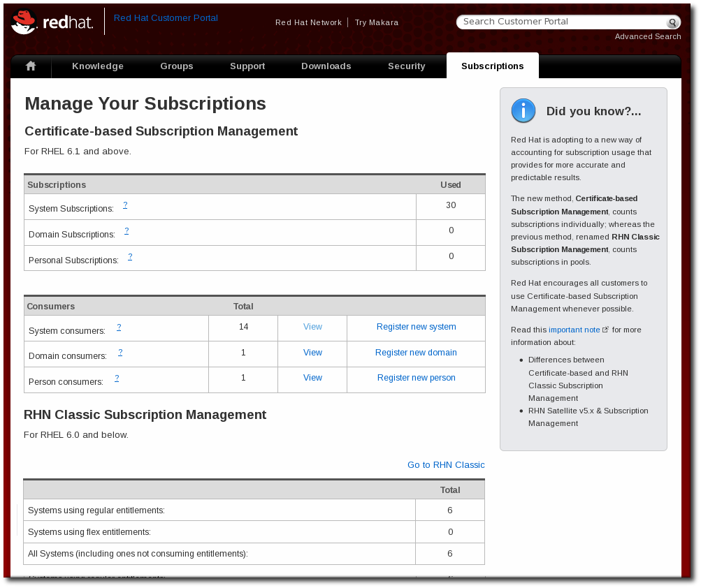Click the Red Hat logo
This screenshot has height=588, width=701.
click(x=52, y=22)
